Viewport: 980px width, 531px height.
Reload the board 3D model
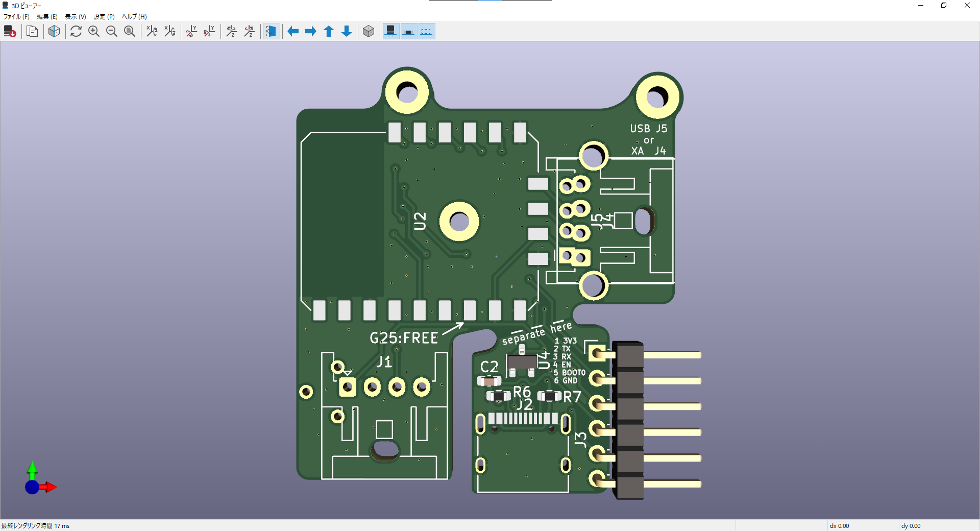[x=10, y=31]
